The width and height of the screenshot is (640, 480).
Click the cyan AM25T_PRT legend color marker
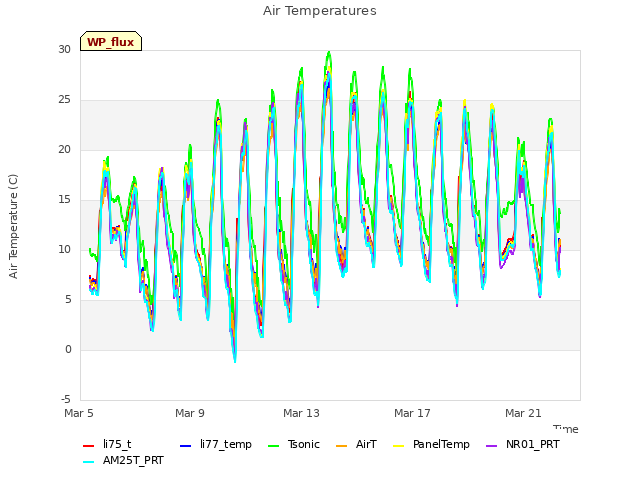(89, 462)
